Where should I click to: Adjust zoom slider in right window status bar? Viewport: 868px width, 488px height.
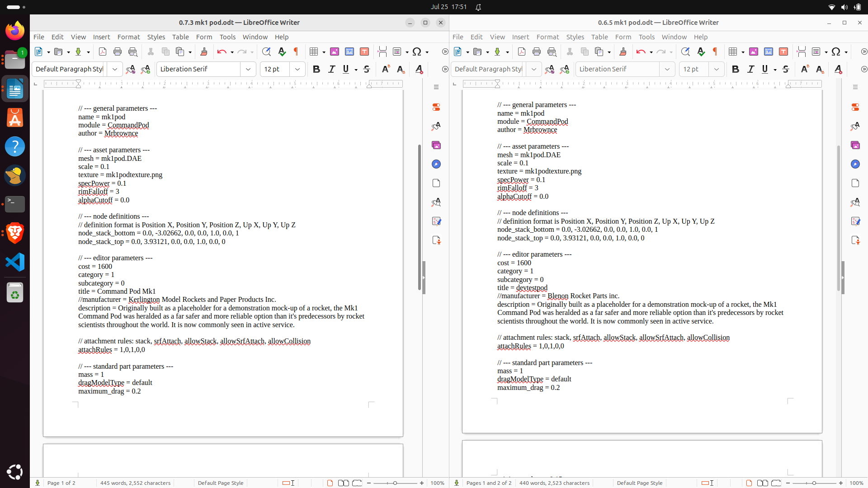pyautogui.click(x=814, y=483)
